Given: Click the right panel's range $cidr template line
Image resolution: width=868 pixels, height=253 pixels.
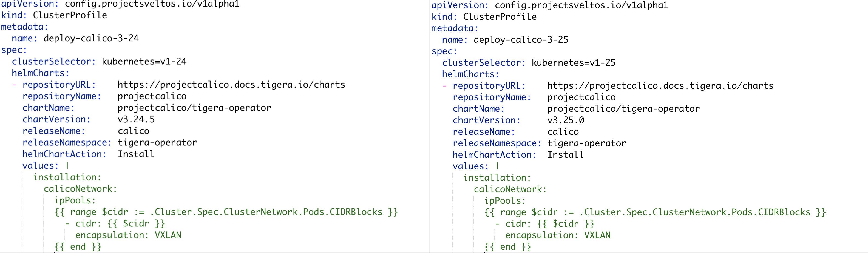Looking at the screenshot, I should click(655, 212).
